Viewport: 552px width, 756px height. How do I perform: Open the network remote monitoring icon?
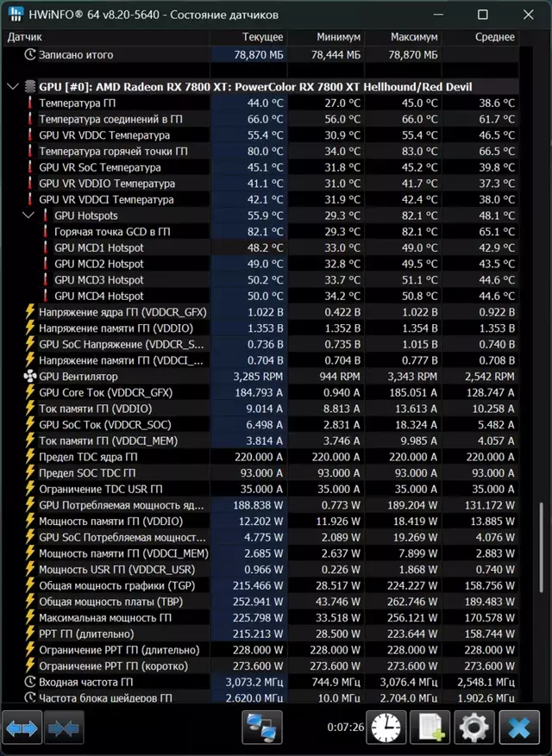point(262,728)
